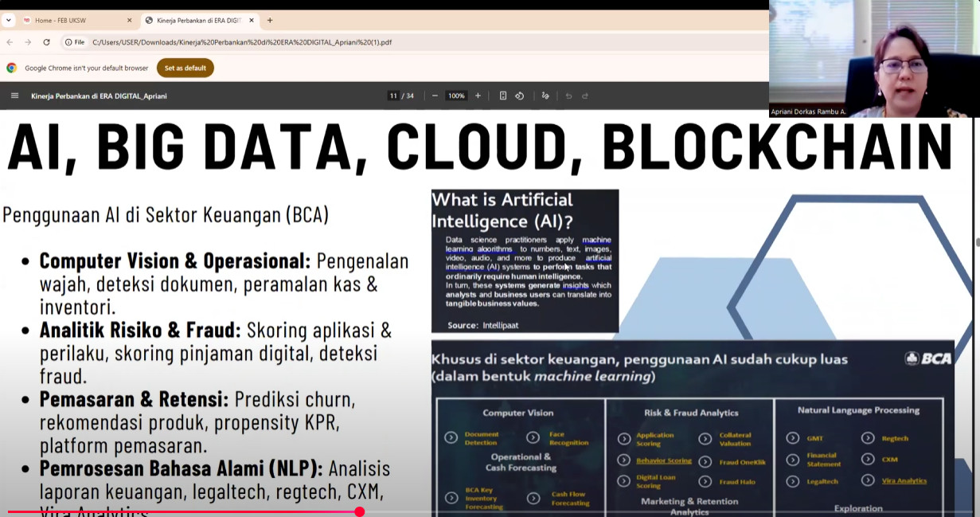Viewport: 980px width, 517px height.
Task: Click the new tab plus button
Action: (270, 20)
